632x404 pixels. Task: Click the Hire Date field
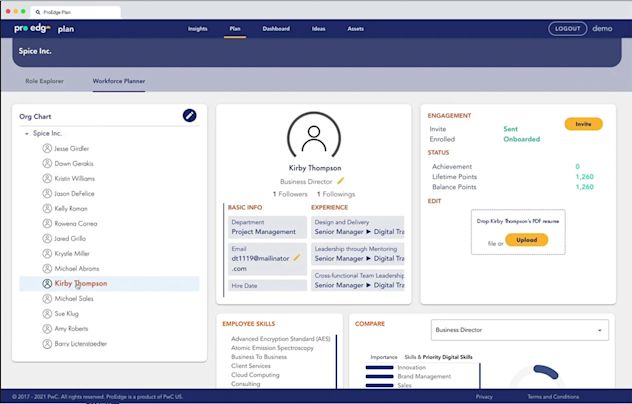pos(267,285)
